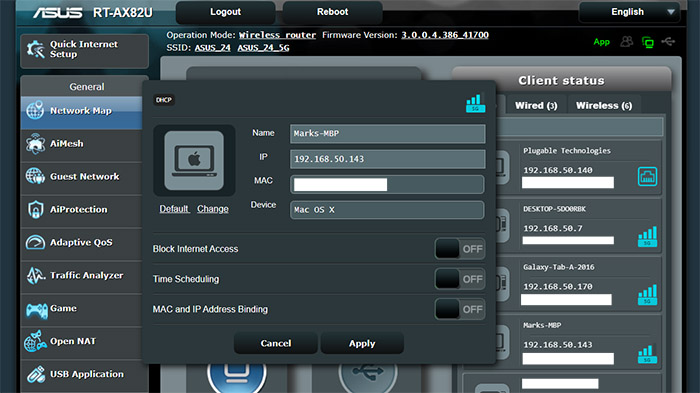Click the Name field containing Marks-MBP
The image size is (700, 393).
click(x=388, y=134)
